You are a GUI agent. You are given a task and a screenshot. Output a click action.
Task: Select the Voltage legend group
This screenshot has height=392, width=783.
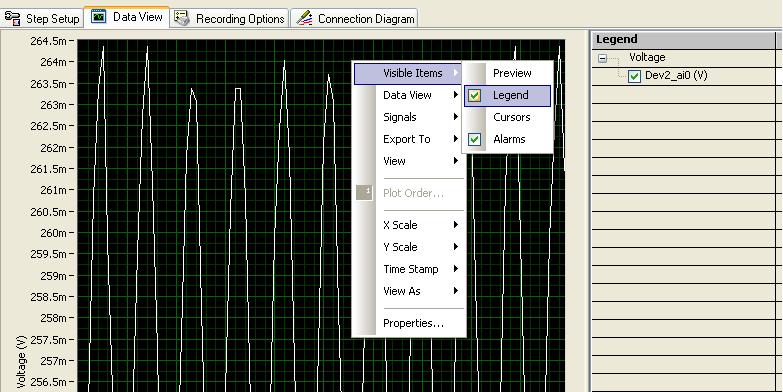click(647, 57)
